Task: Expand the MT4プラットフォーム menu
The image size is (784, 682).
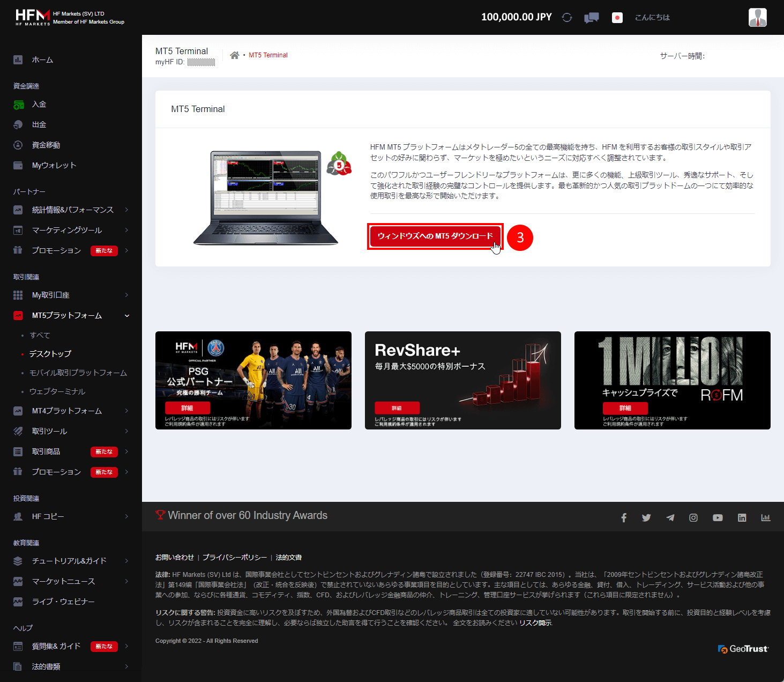Action: (x=64, y=411)
